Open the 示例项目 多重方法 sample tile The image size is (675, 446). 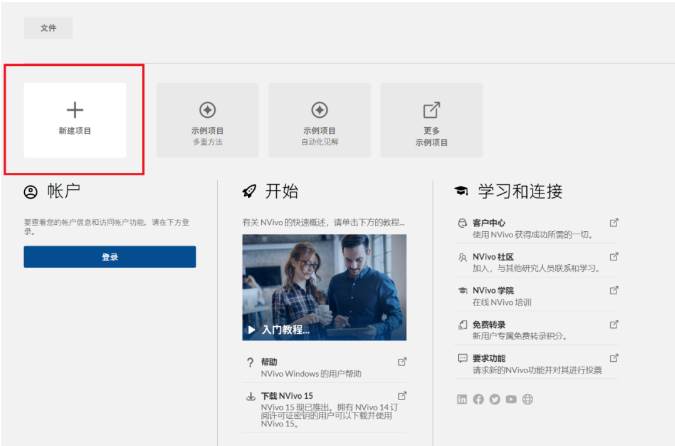click(207, 120)
